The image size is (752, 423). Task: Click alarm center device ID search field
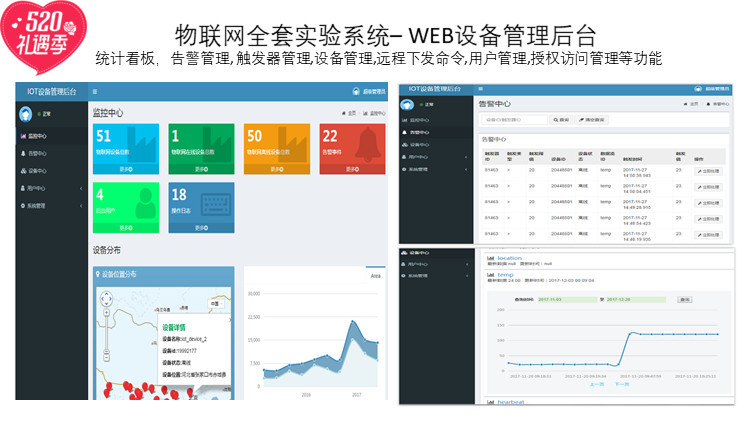(x=515, y=119)
